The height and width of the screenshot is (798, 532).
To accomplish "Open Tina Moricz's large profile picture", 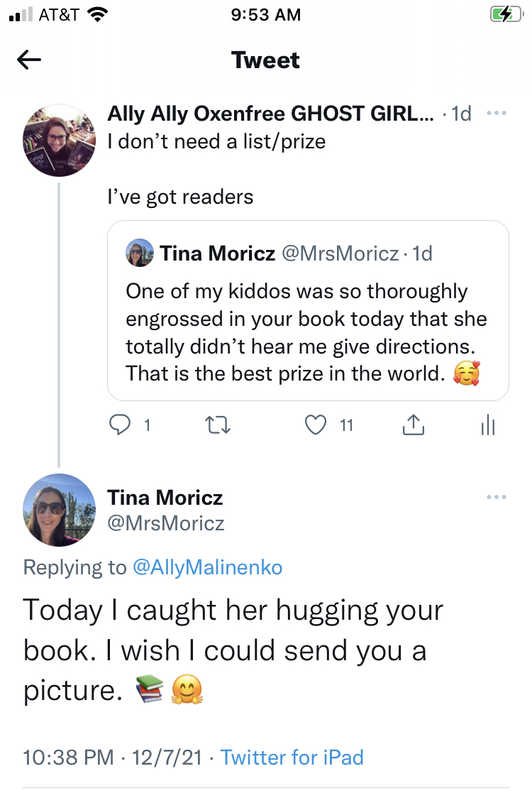I will click(60, 510).
